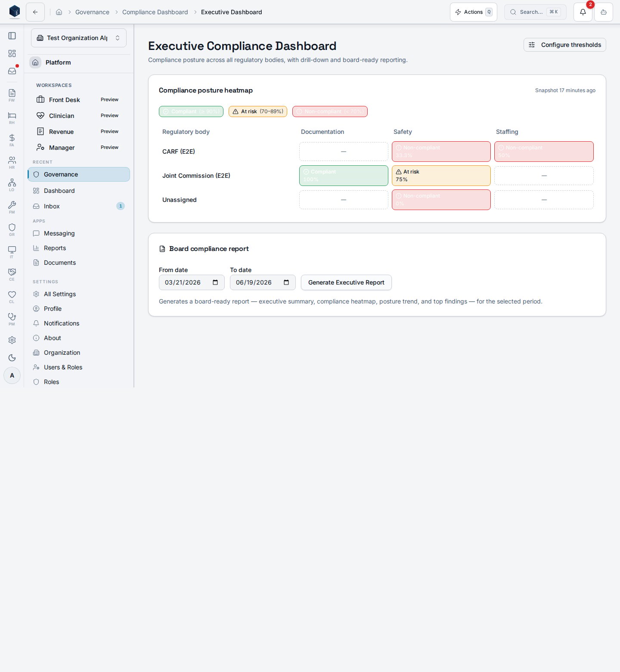Image resolution: width=620 pixels, height=672 pixels.
Task: Toggle the Compliant legend chip
Action: (191, 111)
